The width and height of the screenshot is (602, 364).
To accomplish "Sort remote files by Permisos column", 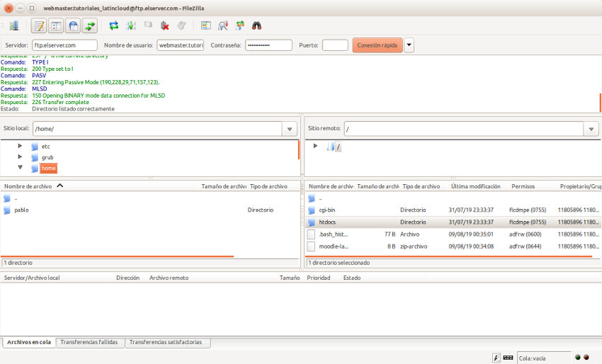I will (x=523, y=186).
